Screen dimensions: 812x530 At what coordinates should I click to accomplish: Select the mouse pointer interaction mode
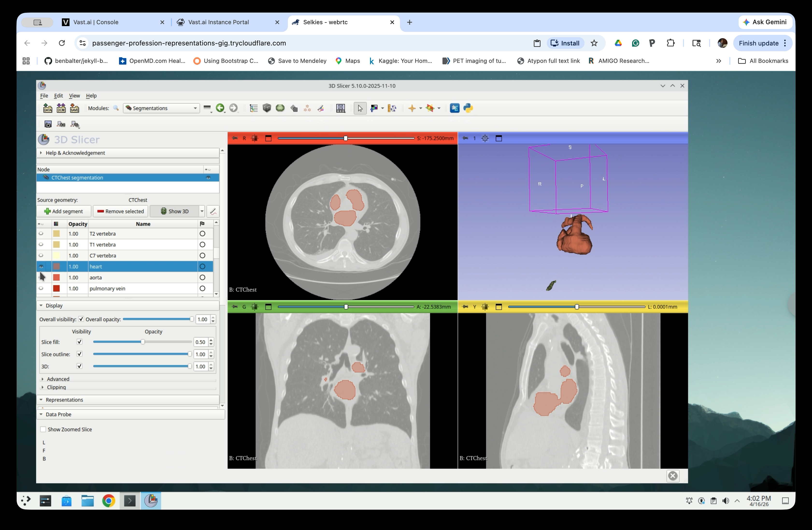click(360, 108)
